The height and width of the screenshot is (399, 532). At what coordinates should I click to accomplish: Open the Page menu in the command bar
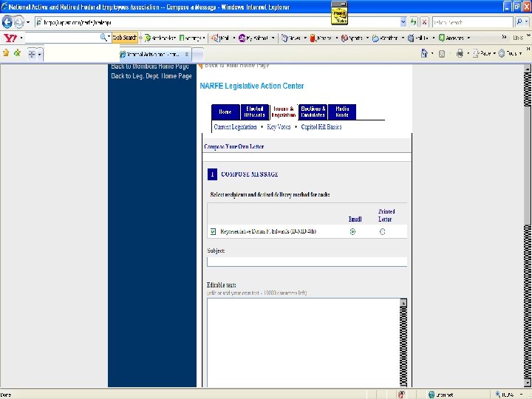pyautogui.click(x=484, y=53)
